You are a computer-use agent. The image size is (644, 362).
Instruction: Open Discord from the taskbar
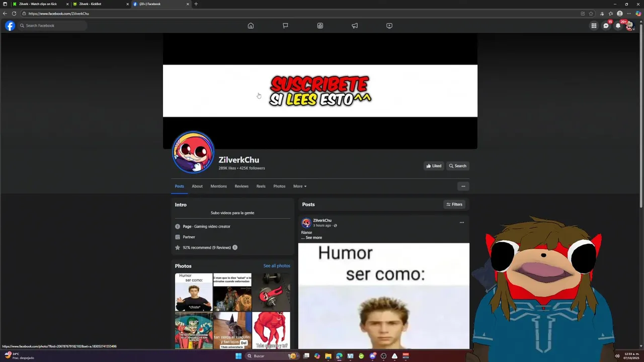click(x=372, y=356)
